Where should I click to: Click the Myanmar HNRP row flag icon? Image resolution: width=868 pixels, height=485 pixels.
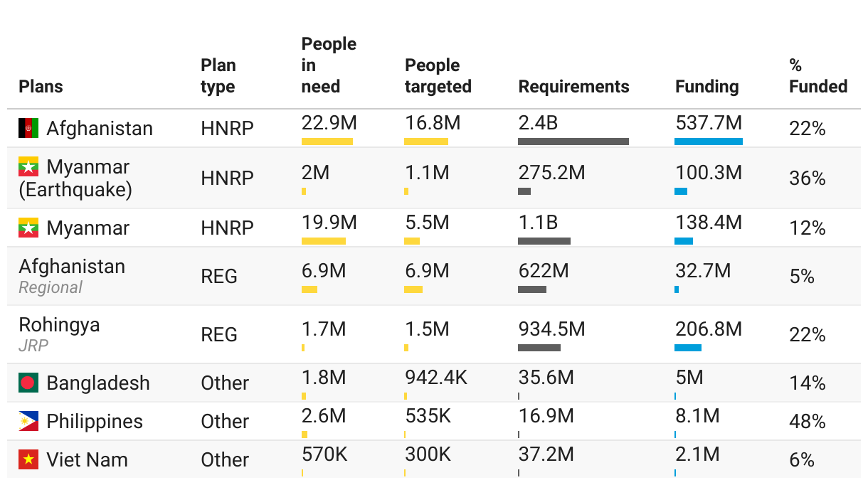click(28, 228)
